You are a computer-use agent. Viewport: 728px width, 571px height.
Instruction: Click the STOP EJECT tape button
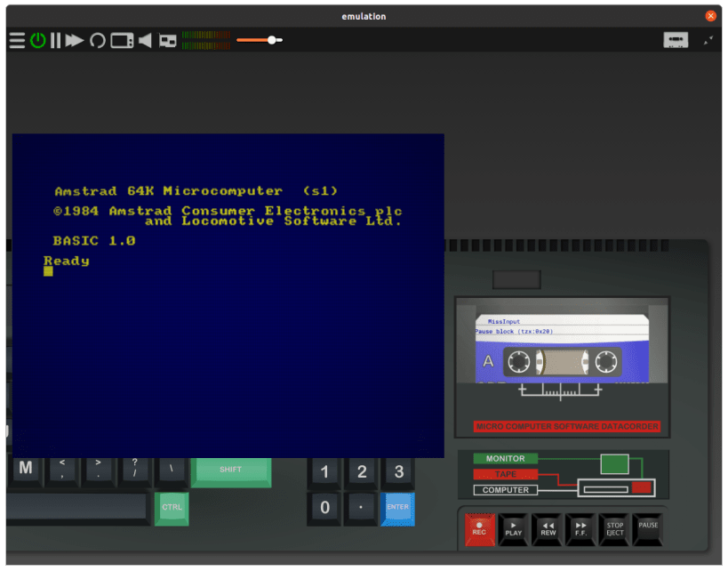coord(615,530)
